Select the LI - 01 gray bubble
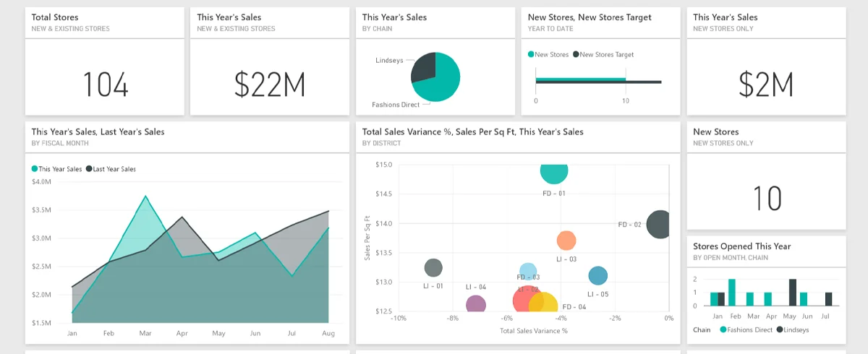 coord(433,268)
